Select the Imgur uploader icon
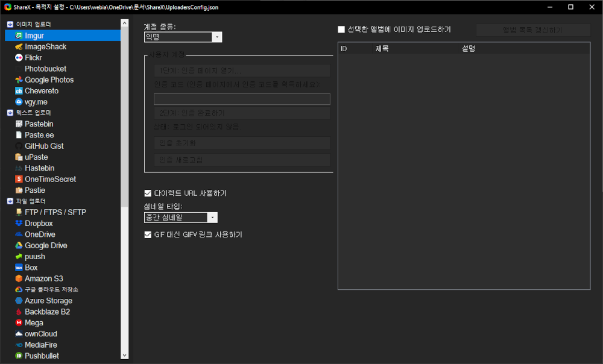Viewport: 603px width, 364px height. (19, 36)
